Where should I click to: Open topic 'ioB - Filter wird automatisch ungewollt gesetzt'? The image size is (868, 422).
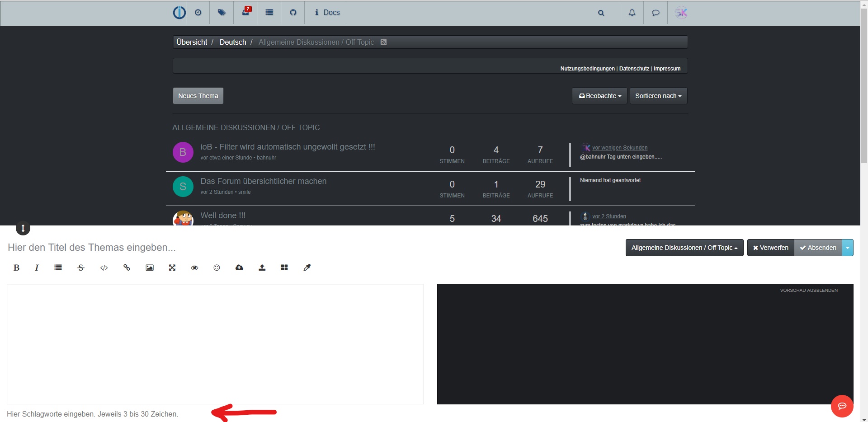point(288,147)
